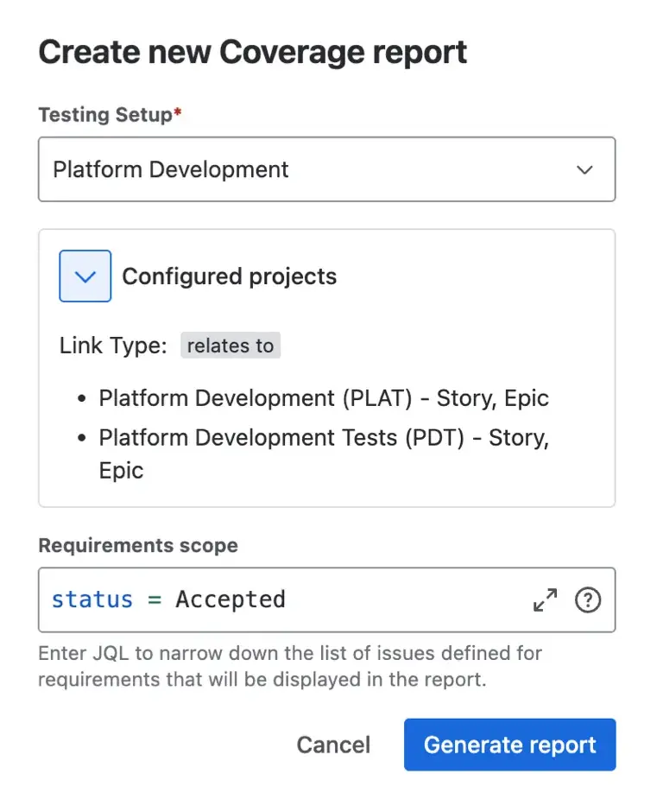Select the 'status' keyword in the JQL query
This screenshot has width=663, height=812.
(92, 599)
